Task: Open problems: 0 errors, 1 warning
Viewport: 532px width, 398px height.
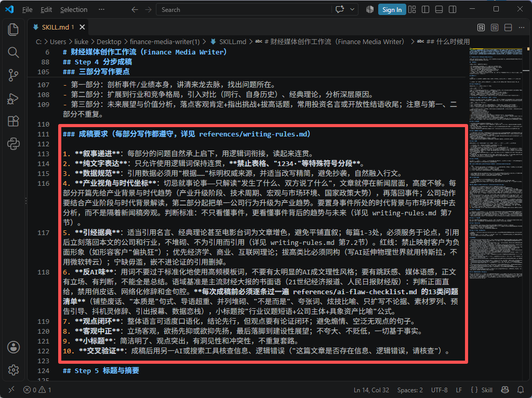Action: click(x=37, y=390)
